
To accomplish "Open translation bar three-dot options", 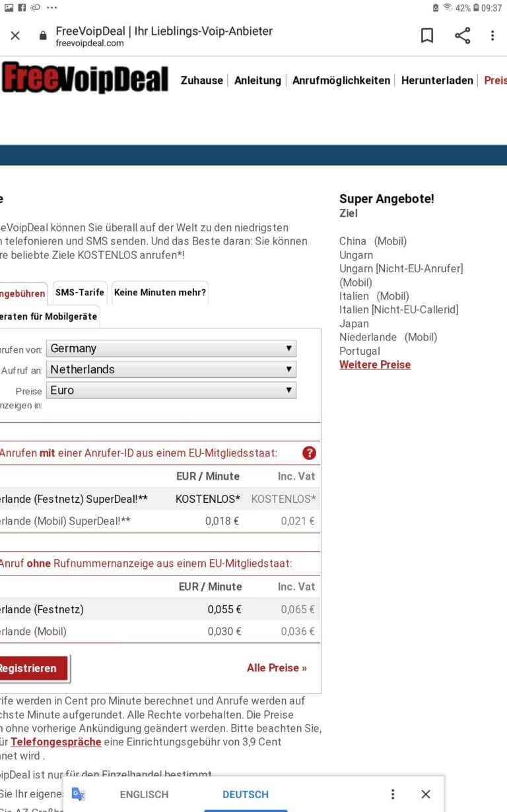I will [393, 794].
